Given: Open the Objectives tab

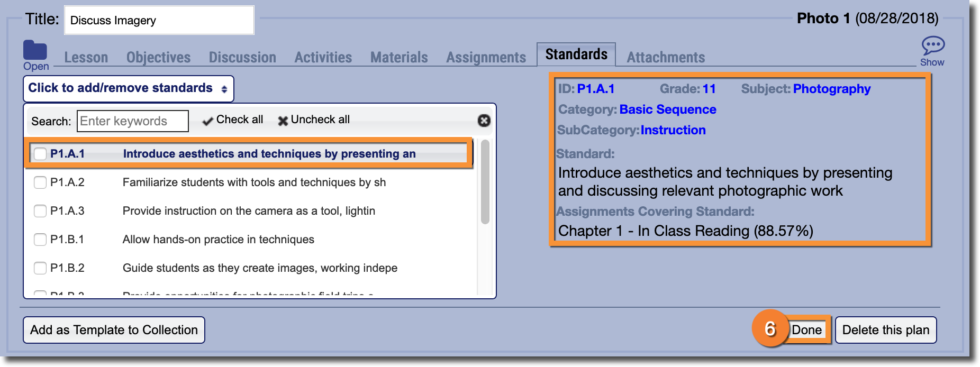Looking at the screenshot, I should click(x=158, y=57).
